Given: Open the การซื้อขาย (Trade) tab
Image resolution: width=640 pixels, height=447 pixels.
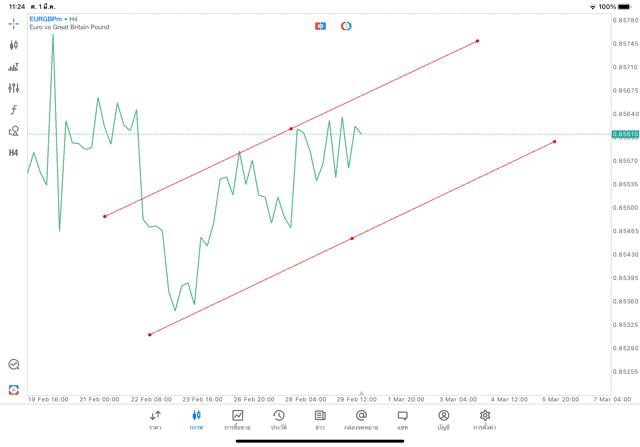Looking at the screenshot, I should [x=237, y=419].
